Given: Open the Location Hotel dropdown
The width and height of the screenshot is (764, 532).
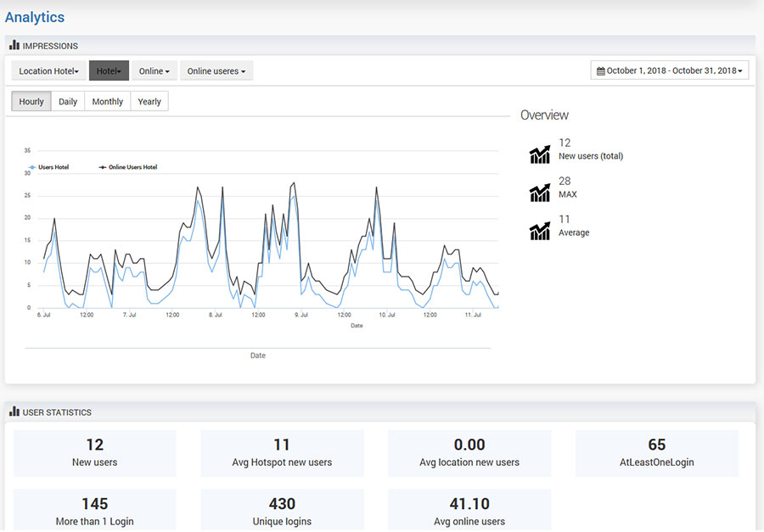Looking at the screenshot, I should (x=48, y=71).
